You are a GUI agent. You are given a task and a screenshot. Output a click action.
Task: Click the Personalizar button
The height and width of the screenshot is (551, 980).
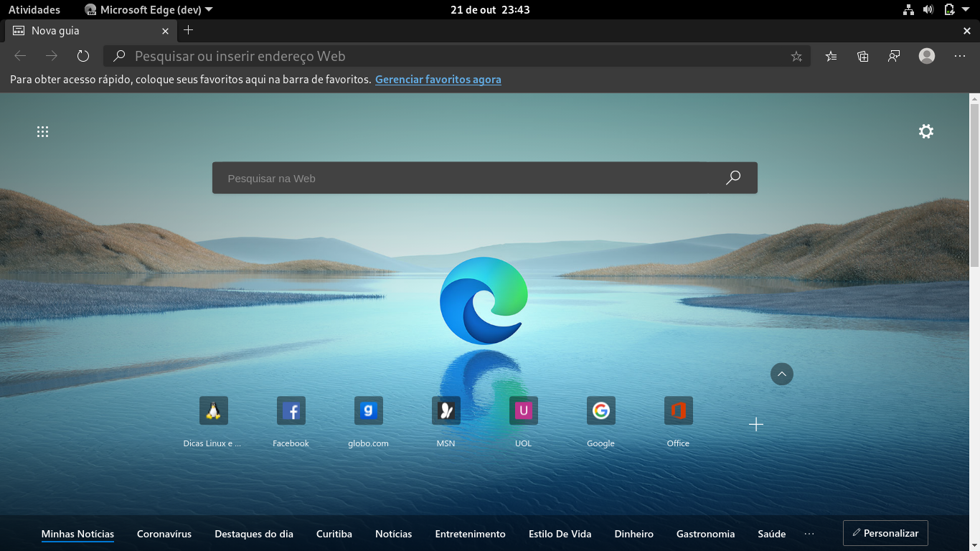coord(885,533)
